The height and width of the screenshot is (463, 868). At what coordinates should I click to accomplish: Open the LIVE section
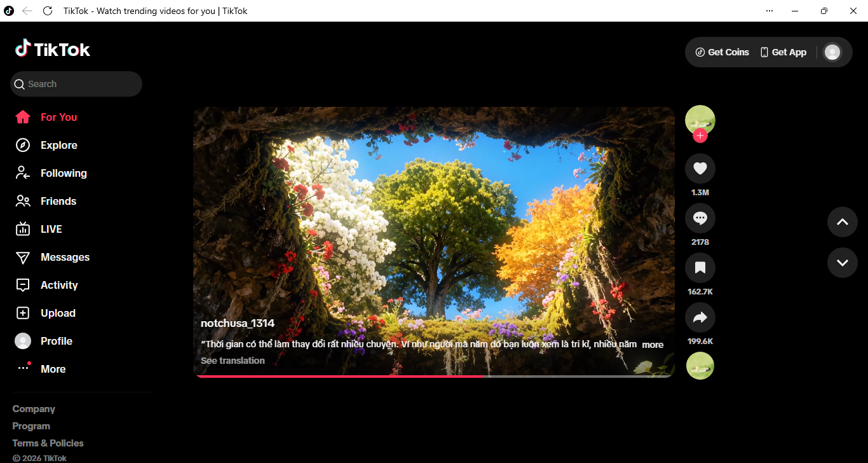pyautogui.click(x=51, y=229)
